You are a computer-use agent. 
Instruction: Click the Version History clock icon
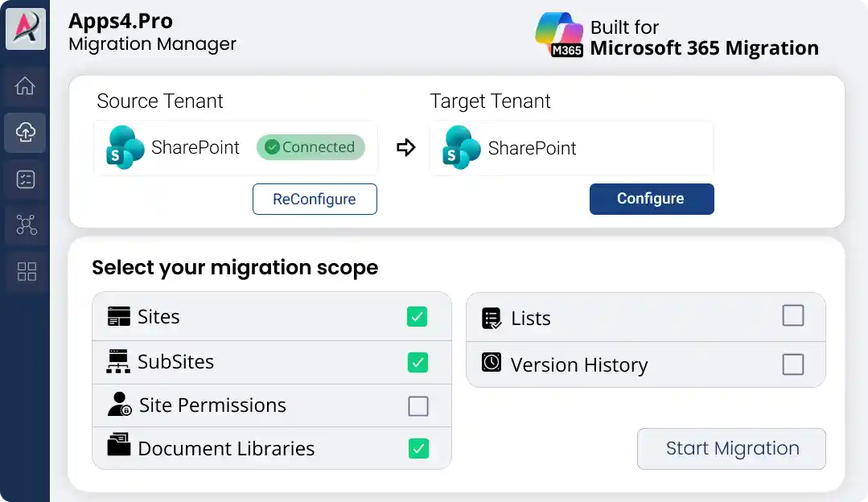click(491, 362)
